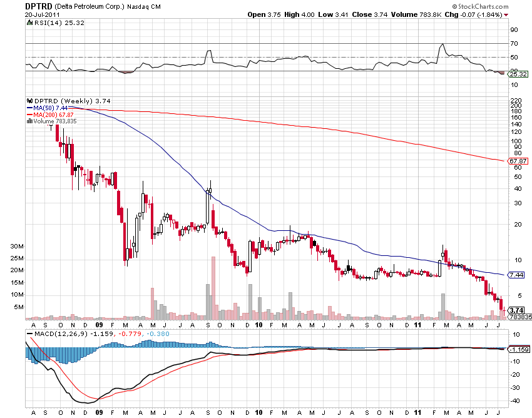This screenshot has height=418, width=532.
Task: Click the 220 price axis label
Action: point(516,100)
